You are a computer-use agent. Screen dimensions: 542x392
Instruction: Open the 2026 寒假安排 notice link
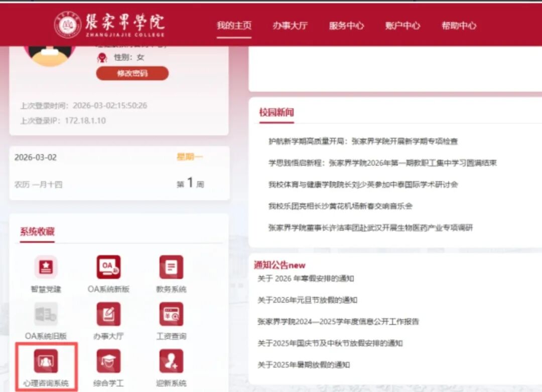point(306,279)
